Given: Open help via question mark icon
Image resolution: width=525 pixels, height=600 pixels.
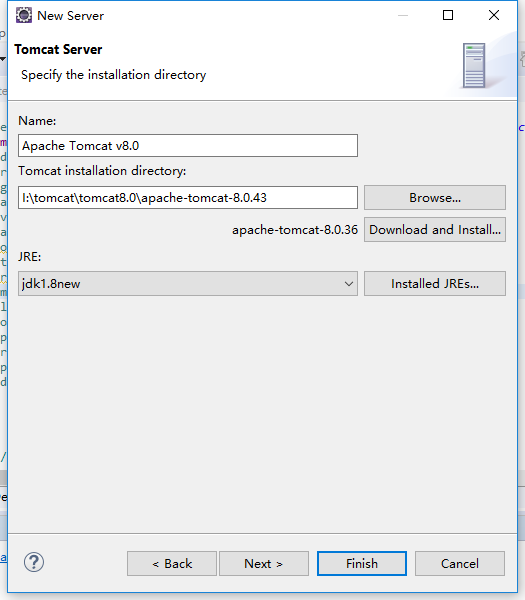Looking at the screenshot, I should tap(34, 562).
